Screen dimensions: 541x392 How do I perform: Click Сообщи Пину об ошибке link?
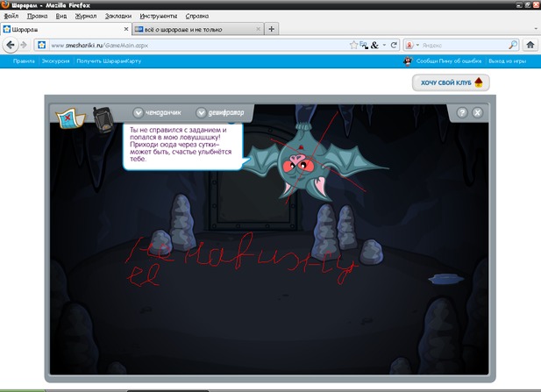[x=449, y=61]
